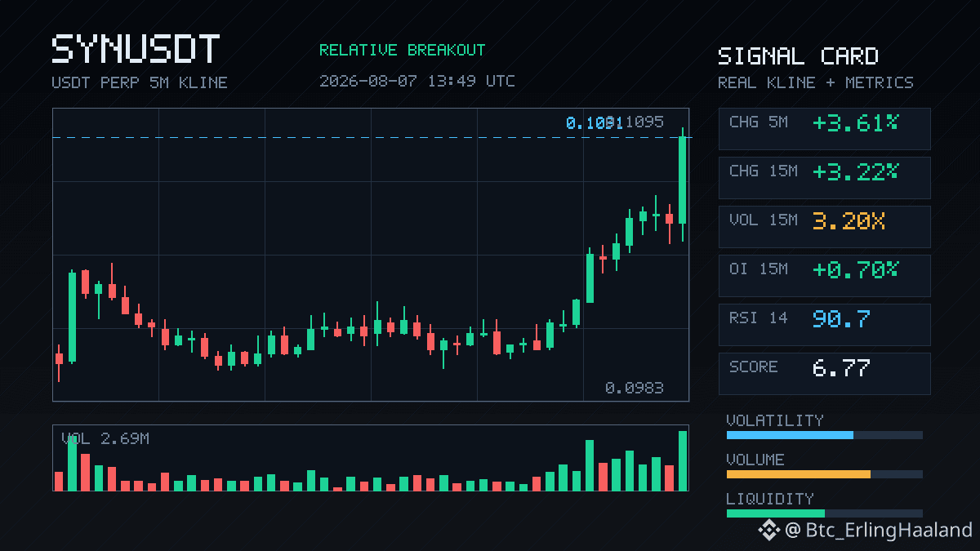
Task: Click the SIGNAL CARD heading
Action: pos(798,56)
